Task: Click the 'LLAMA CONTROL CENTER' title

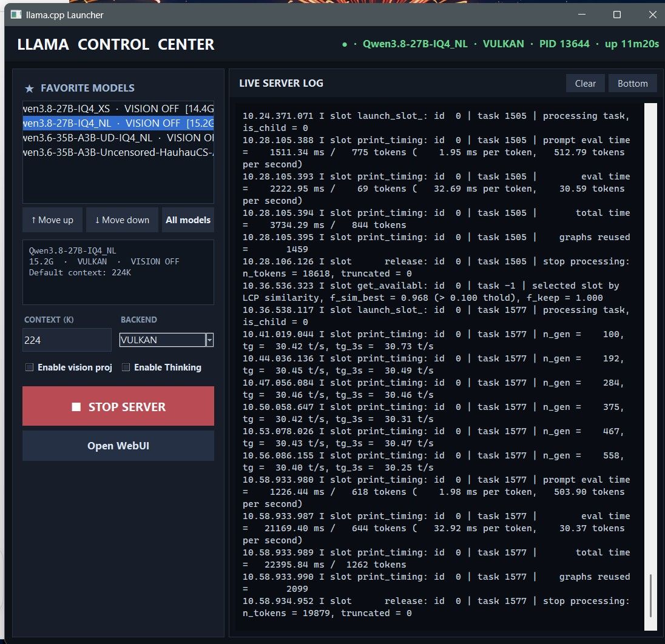Action: tap(116, 44)
